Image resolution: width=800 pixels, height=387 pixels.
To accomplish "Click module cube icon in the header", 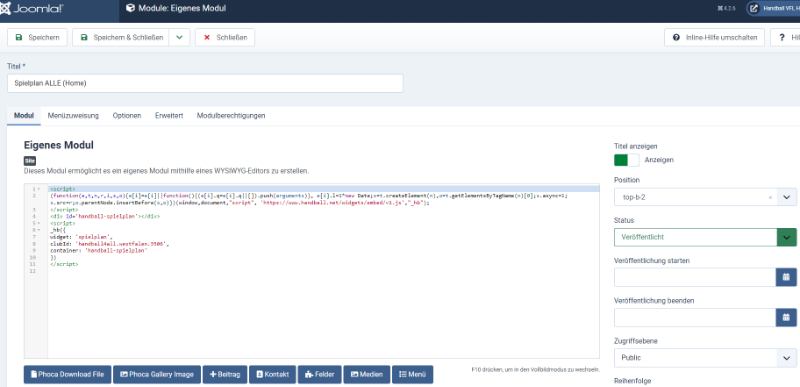I will pos(131,8).
